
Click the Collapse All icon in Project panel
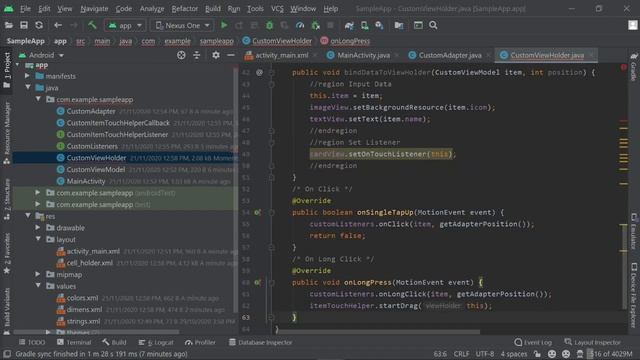pos(197,55)
